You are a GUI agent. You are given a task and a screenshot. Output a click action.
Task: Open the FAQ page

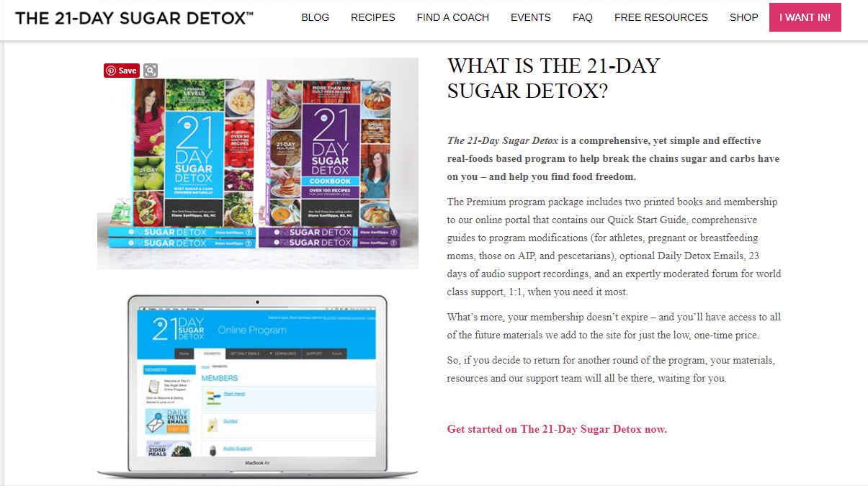tap(583, 17)
